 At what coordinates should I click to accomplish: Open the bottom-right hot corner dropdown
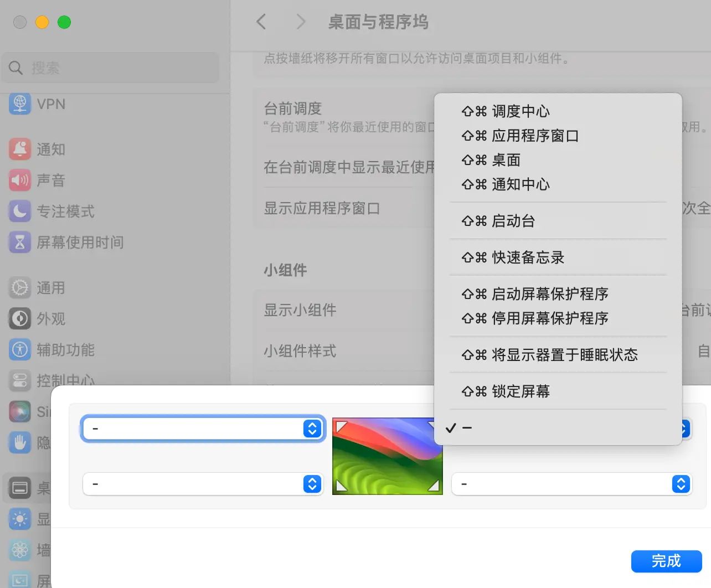[x=571, y=484]
